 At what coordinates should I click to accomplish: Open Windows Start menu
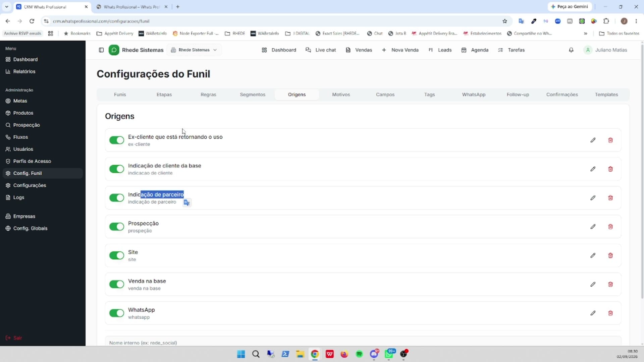[241, 354]
